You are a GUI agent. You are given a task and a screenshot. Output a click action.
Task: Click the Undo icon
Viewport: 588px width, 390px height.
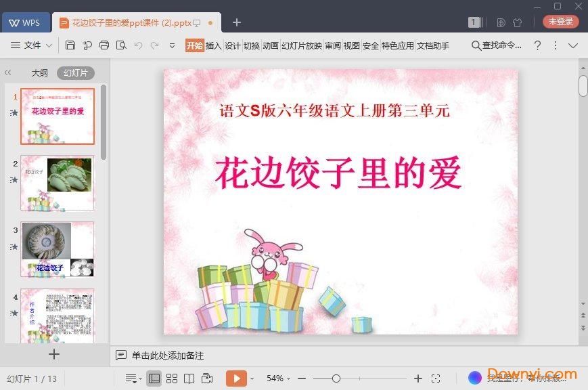(x=138, y=45)
